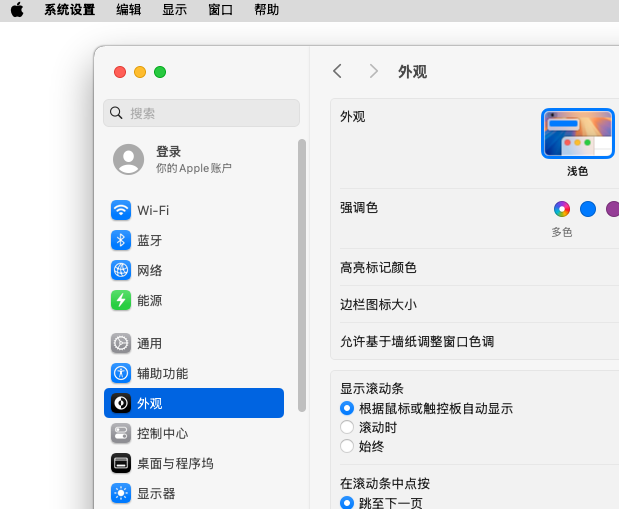Close the System Settings window
Viewport: 619px width, 509px height.
point(120,72)
